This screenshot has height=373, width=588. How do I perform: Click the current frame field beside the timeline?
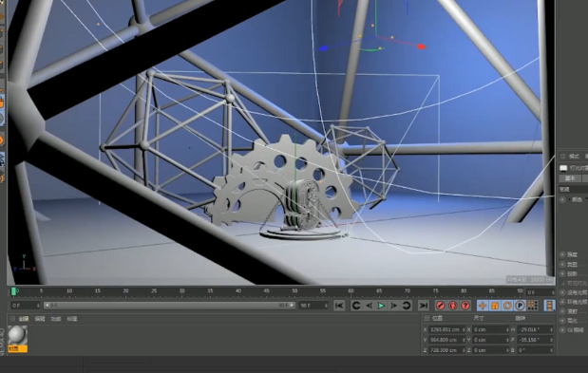(541, 292)
